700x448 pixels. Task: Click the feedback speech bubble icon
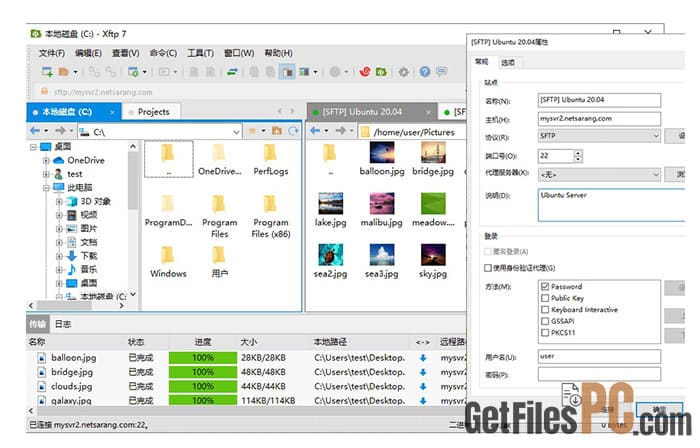pos(442,71)
